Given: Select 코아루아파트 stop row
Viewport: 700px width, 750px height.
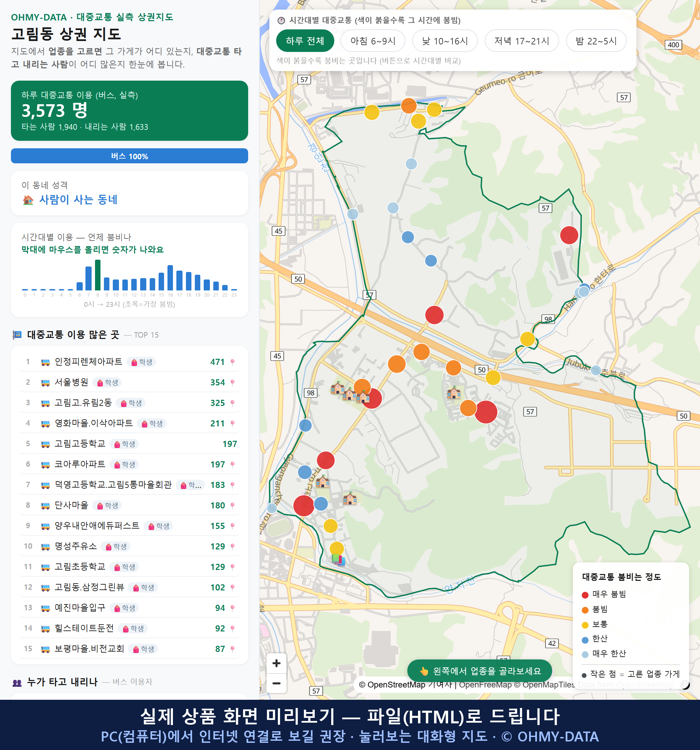Looking at the screenshot, I should 129,464.
